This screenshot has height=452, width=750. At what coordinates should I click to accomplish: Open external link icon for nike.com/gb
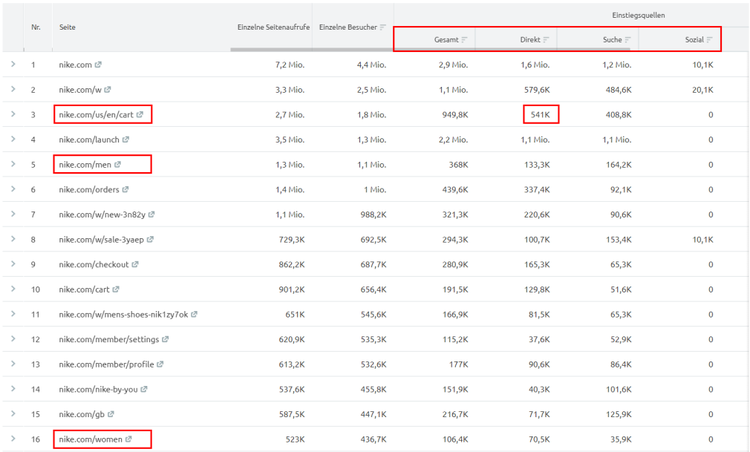(110, 414)
